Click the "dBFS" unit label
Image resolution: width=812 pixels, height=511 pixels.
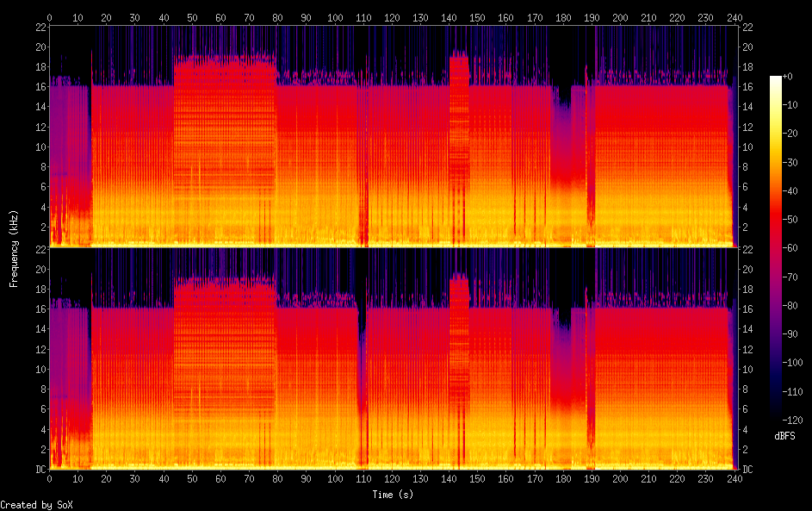point(784,436)
